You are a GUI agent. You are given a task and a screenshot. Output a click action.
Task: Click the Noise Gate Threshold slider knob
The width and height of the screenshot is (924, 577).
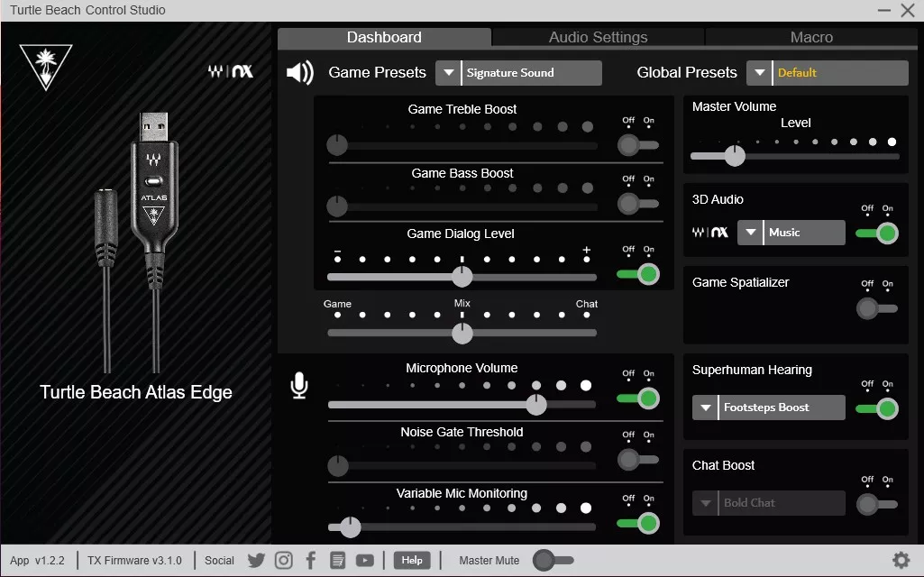coord(338,465)
